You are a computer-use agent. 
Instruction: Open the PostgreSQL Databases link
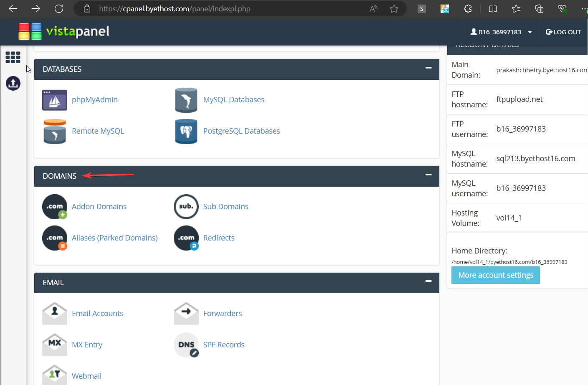241,131
